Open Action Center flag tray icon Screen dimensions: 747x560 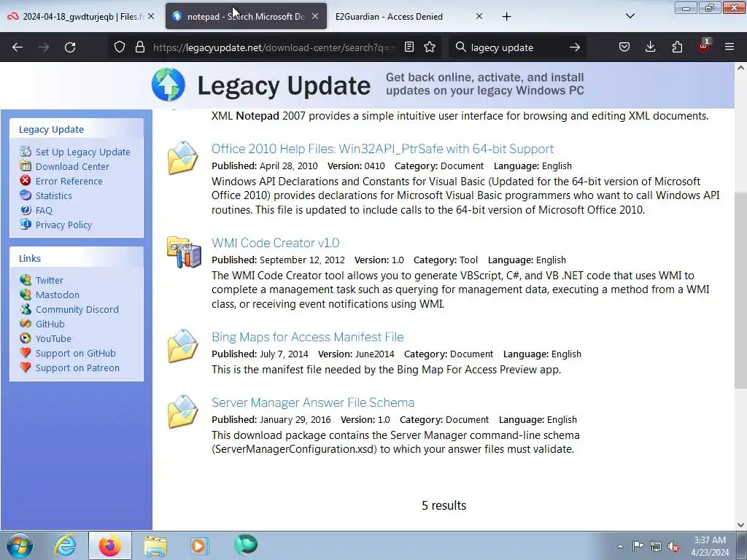[x=638, y=546]
